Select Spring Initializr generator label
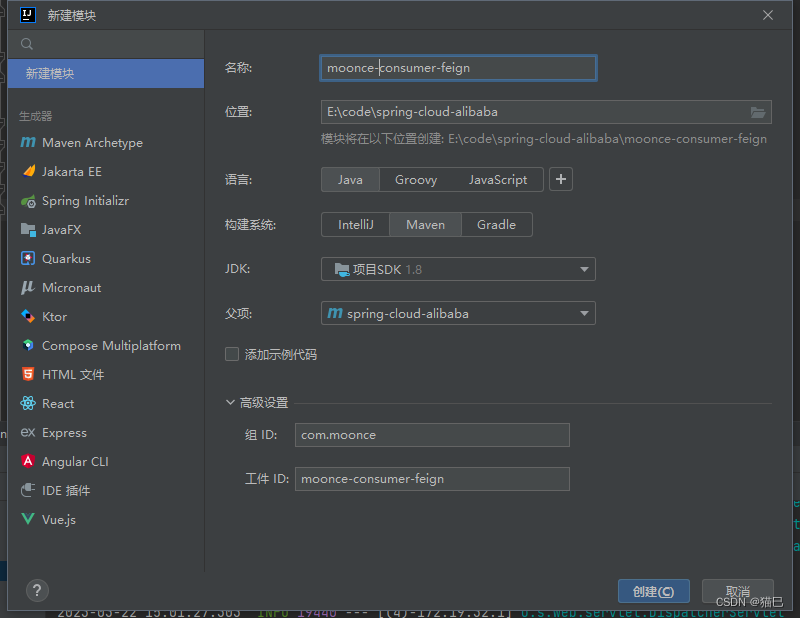 85,201
